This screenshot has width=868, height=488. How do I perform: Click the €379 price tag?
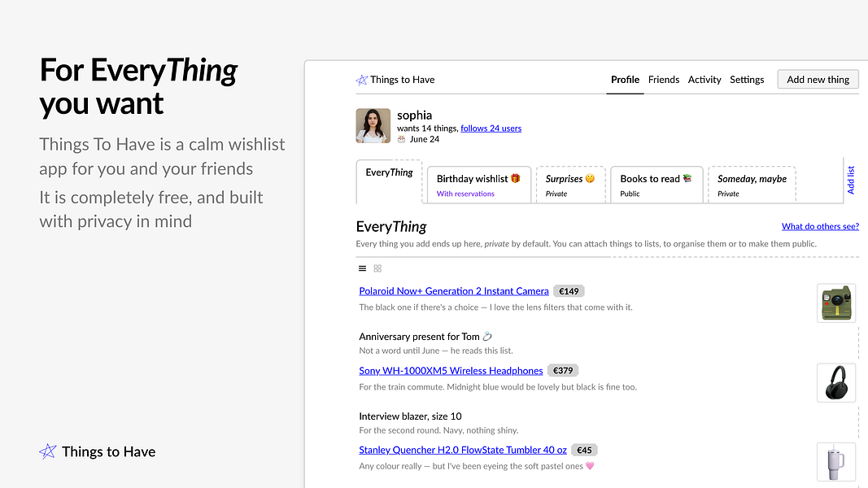(x=563, y=371)
